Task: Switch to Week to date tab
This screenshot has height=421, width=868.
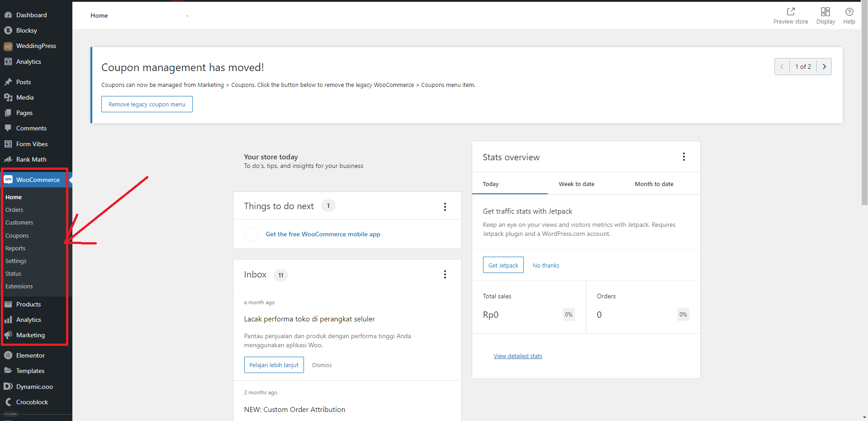Action: click(x=576, y=184)
